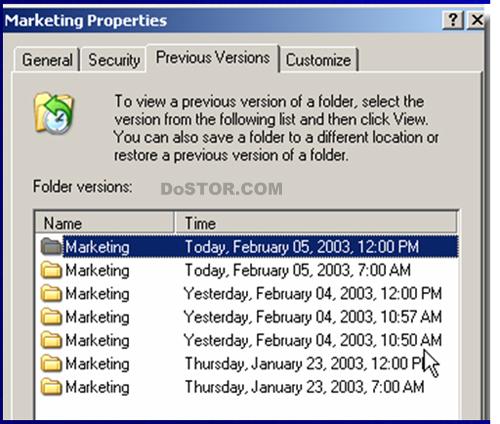Click the previous versions folder-clock icon
The image size is (500, 424).
[53, 113]
